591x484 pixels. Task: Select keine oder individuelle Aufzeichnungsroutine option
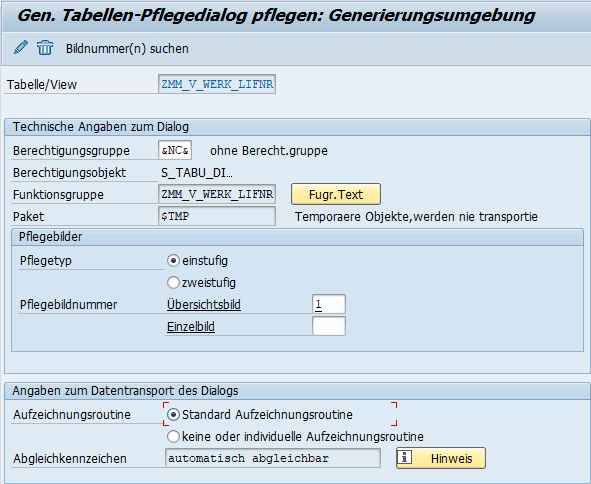tap(173, 437)
